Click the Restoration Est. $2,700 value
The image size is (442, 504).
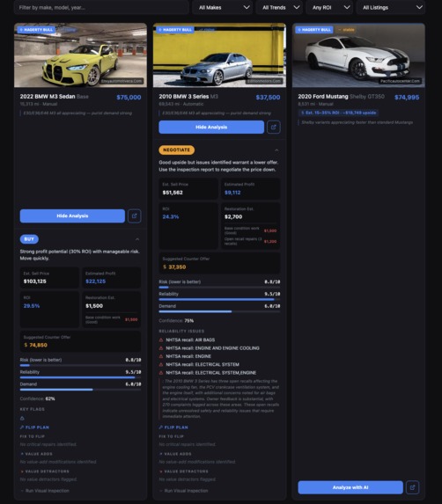tap(233, 216)
